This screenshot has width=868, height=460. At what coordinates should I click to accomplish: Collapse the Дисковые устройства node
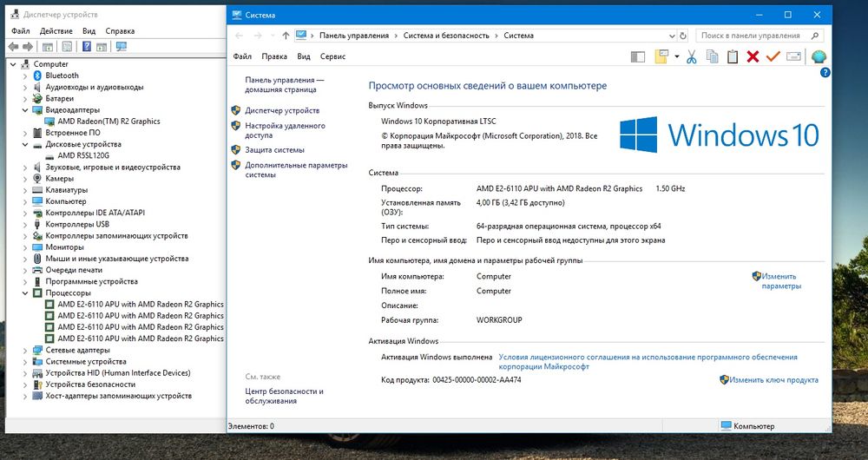coord(25,144)
